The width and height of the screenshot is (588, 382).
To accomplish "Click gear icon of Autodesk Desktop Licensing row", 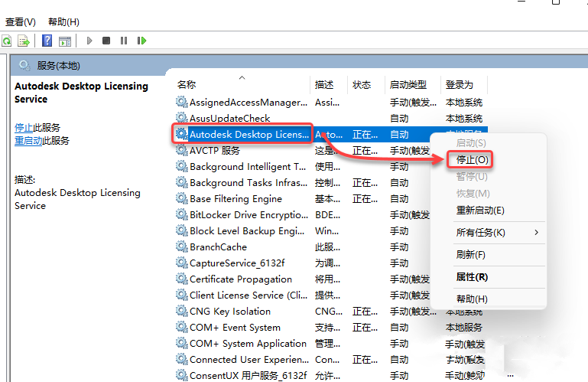I will pos(182,134).
